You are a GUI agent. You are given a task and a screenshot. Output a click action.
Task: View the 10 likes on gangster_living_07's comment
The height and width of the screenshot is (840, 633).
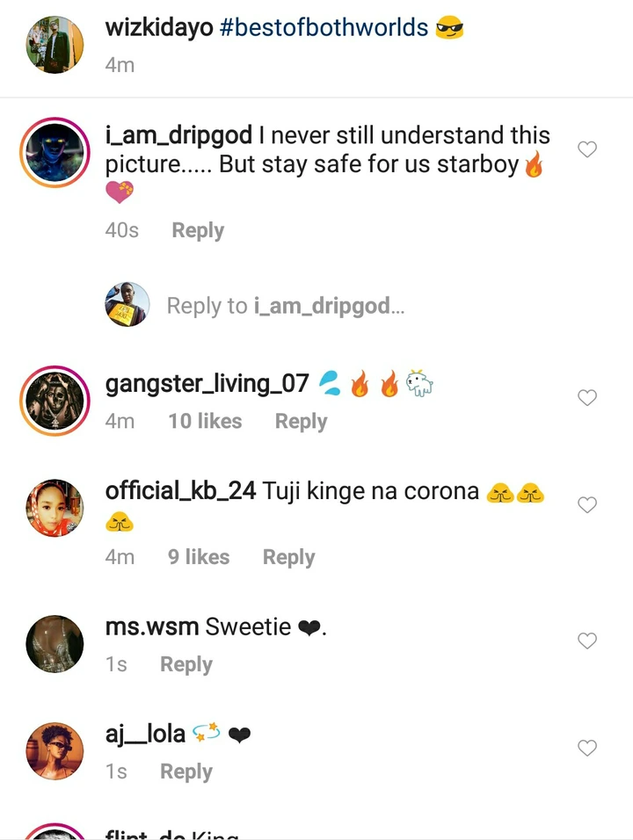tap(205, 422)
